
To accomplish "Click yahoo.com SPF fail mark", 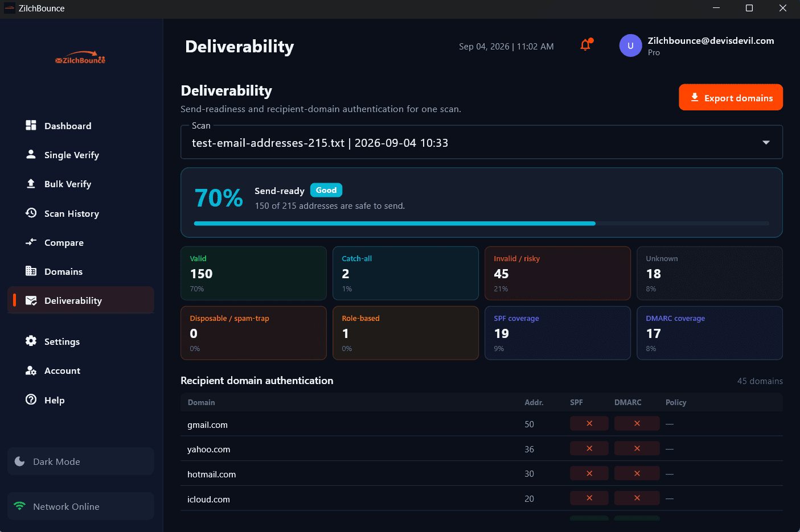I will 589,448.
